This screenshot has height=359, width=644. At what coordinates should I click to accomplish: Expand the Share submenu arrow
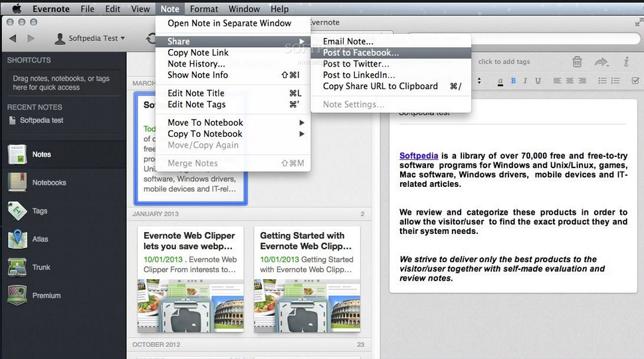[x=302, y=41]
